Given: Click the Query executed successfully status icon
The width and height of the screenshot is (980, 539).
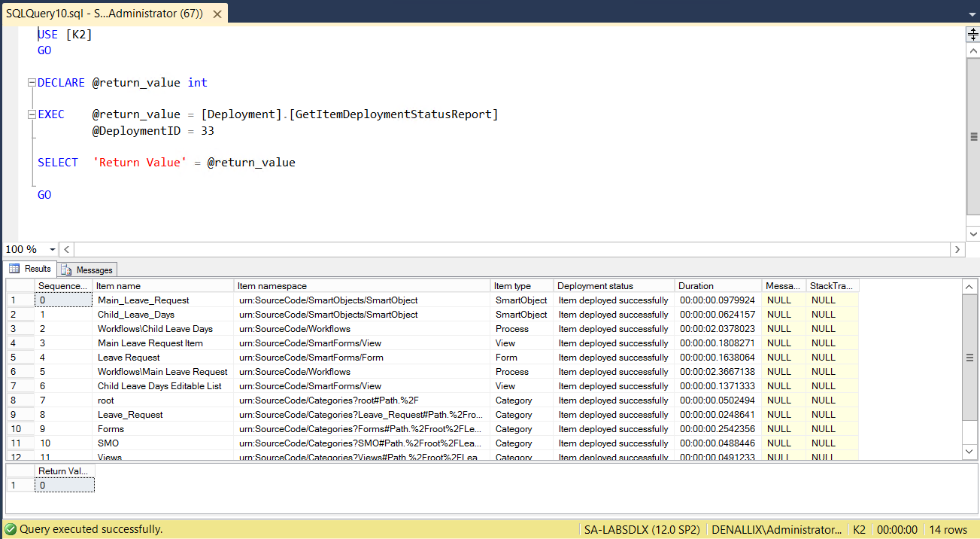Looking at the screenshot, I should pyautogui.click(x=10, y=530).
